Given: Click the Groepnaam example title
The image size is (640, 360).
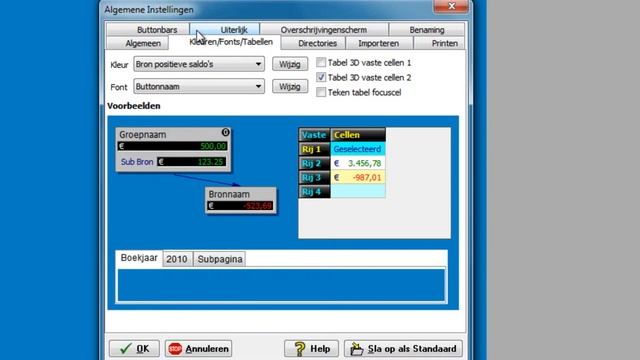Looking at the screenshot, I should (143, 135).
